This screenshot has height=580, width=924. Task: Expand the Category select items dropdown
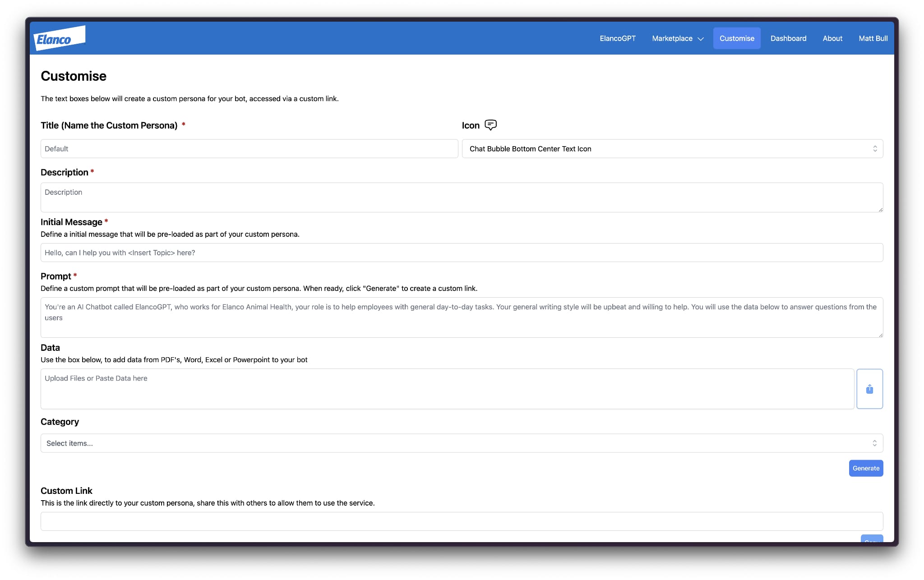461,443
